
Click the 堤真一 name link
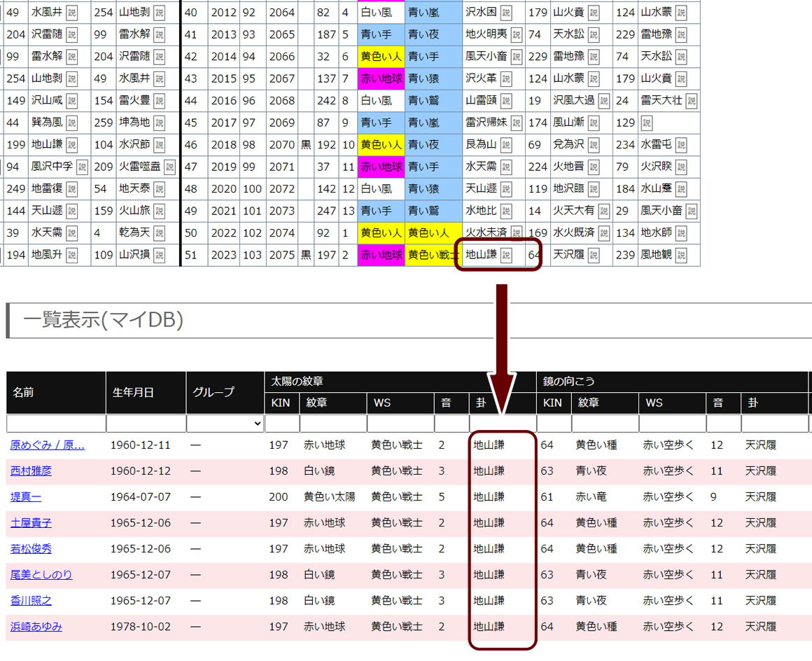[x=26, y=497]
